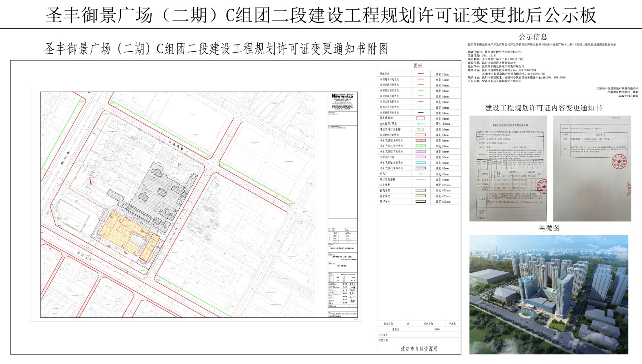Click the 图例 legend header
Viewport: 642px width, 364px height.
[x=418, y=65]
